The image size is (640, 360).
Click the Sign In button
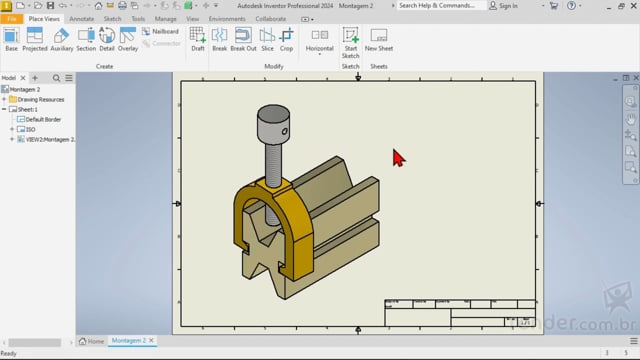pos(503,6)
